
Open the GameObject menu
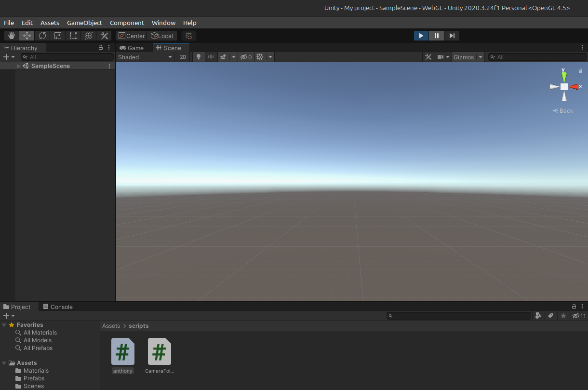pos(84,23)
